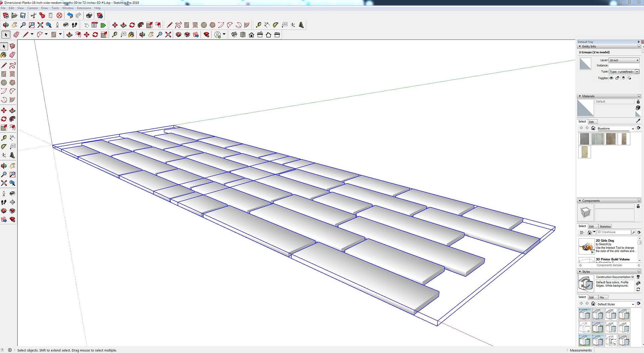
Task: Open the Extensions menu
Action: [84, 8]
